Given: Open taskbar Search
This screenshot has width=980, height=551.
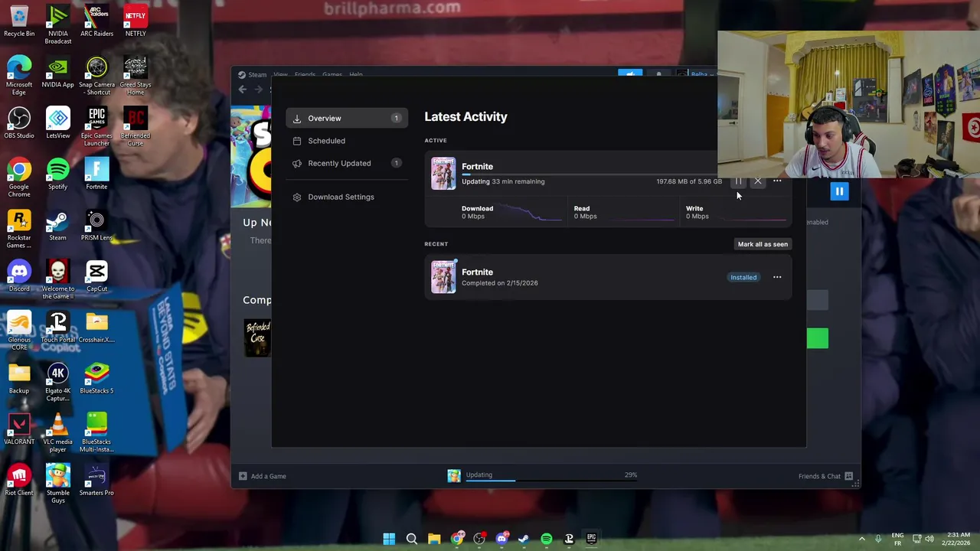Looking at the screenshot, I should coord(411,539).
